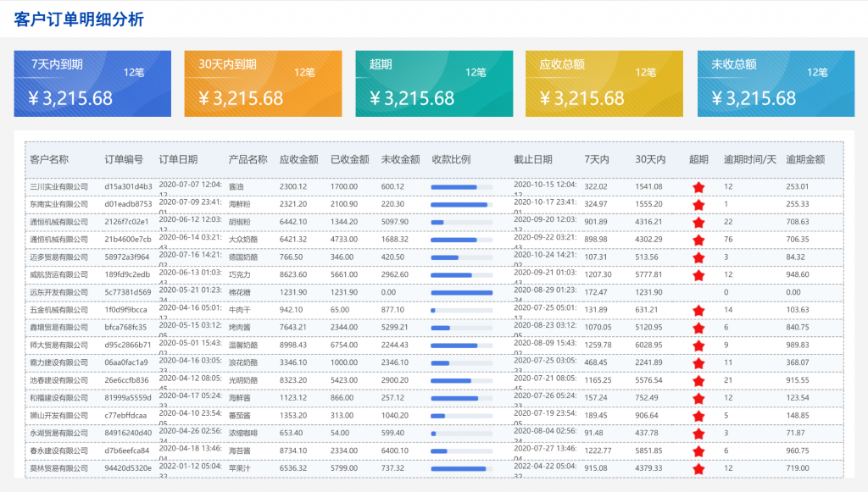
Task: Sort by the 应收金额 column header
Action: (x=299, y=159)
